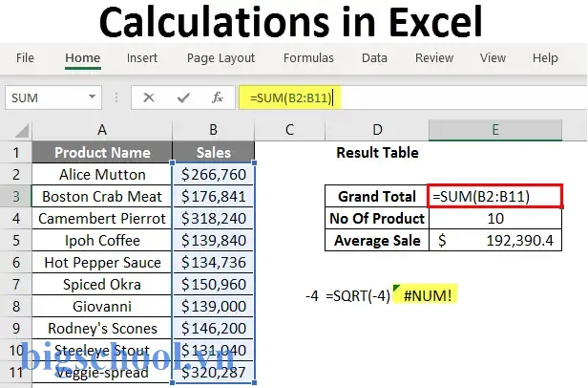588x388 pixels.
Task: Open the Insert ribbon tab
Action: [x=142, y=58]
